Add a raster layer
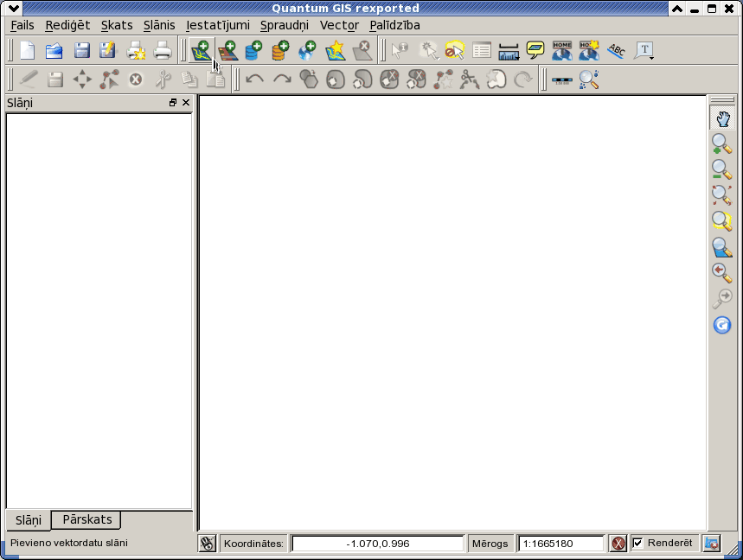Screen dimensions: 743x560 click(228, 50)
